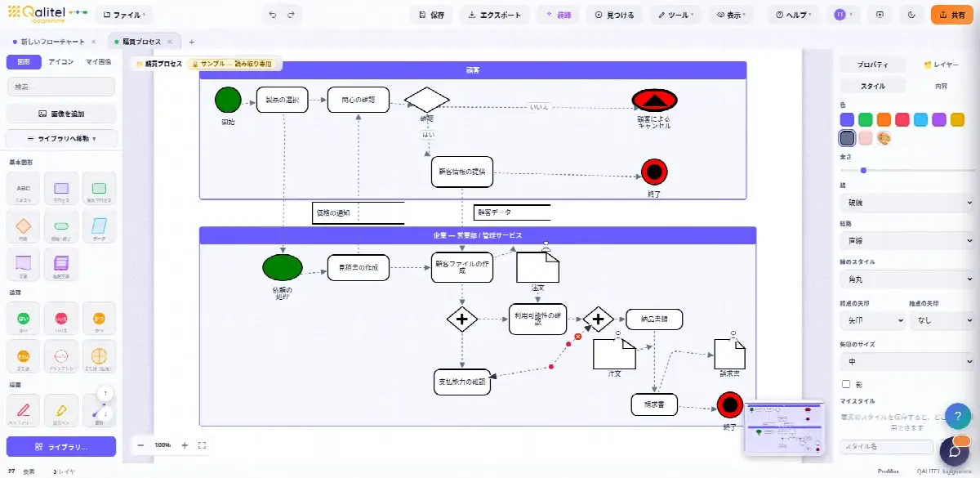Select the crossed-circle logic shape
This screenshot has width=980, height=478.
(x=100, y=356)
